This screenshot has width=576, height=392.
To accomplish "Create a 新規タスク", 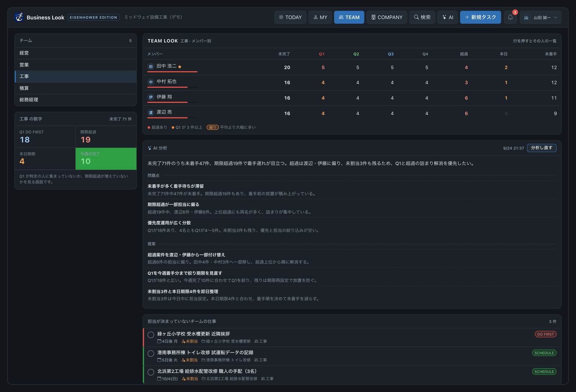I will point(480,17).
